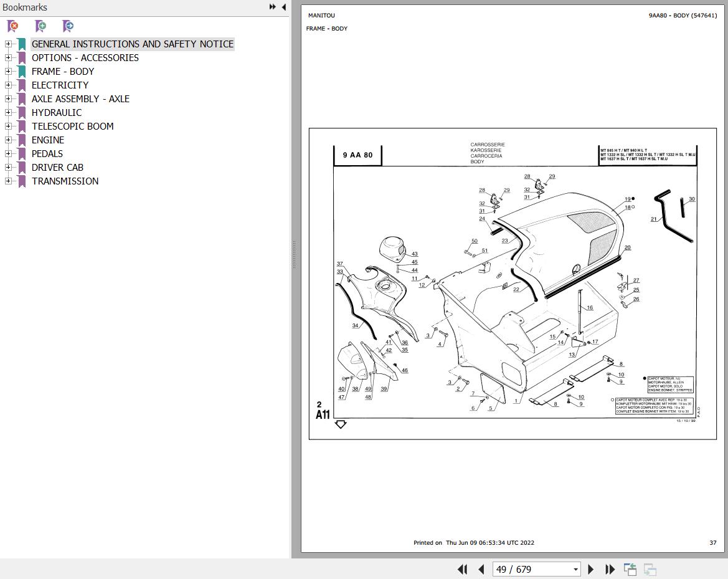Select the HYDRAULIC bookmark
This screenshot has width=728, height=579.
tap(56, 112)
